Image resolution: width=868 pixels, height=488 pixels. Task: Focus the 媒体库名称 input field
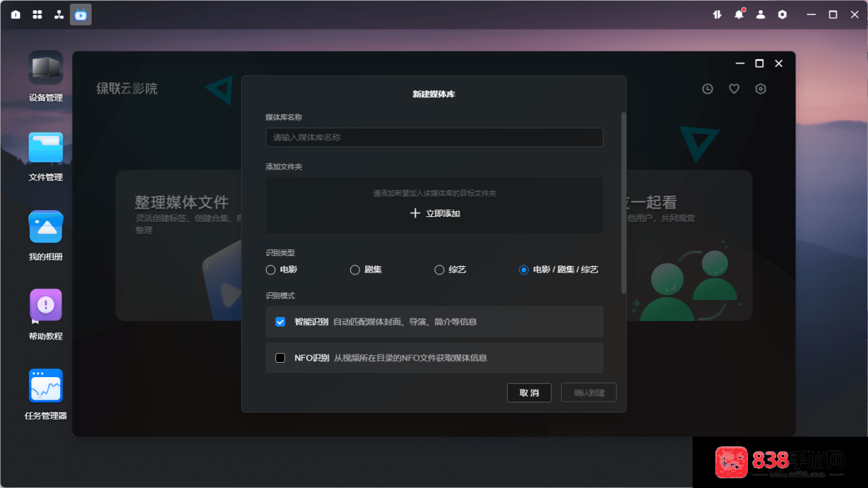(434, 138)
